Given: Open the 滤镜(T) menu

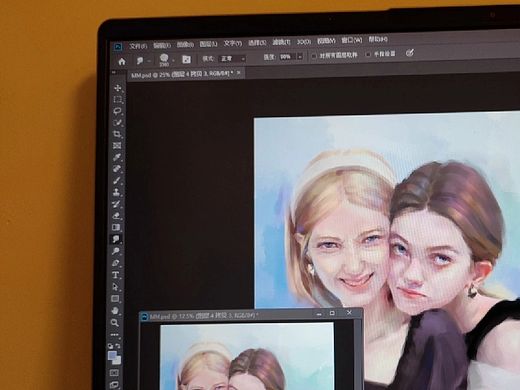Looking at the screenshot, I should click(281, 42).
